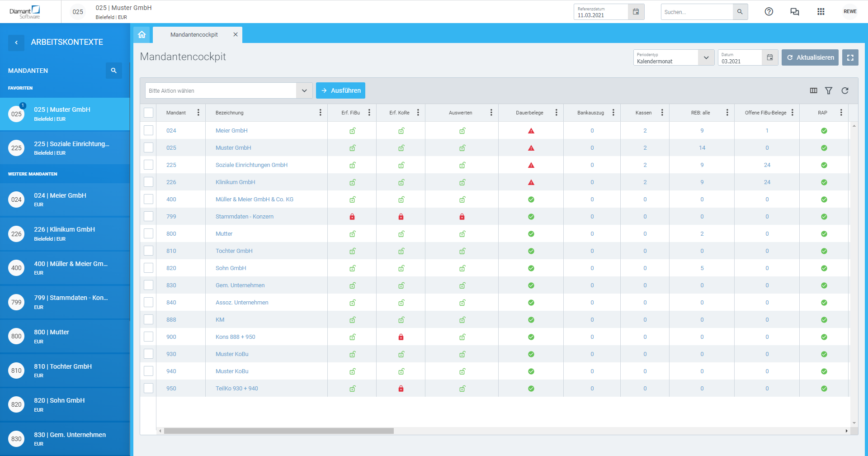868x456 pixels.
Task: Click the table reload icon
Action: coord(844,90)
